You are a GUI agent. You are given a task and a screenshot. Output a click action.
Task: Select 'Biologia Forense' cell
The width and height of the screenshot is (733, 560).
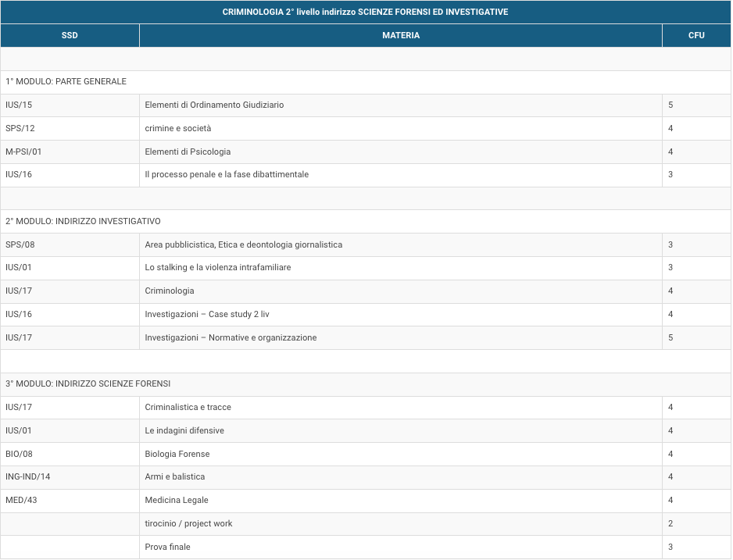[401, 454]
